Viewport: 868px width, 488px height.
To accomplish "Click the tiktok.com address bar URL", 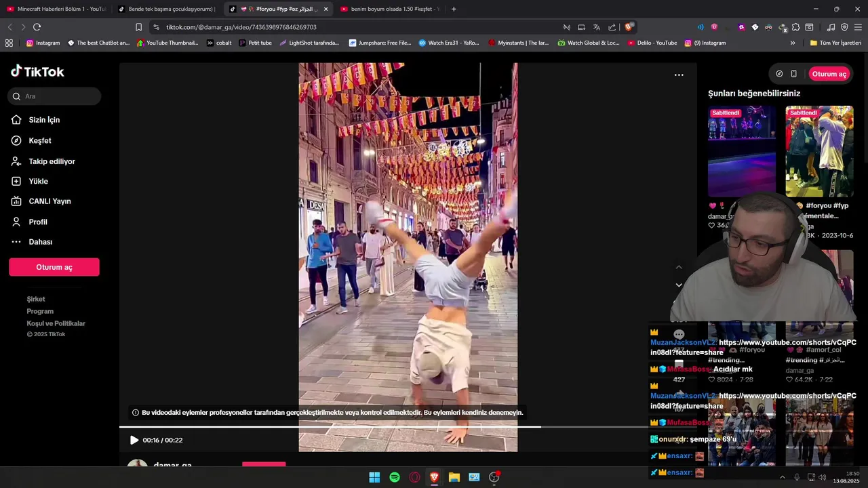I will [241, 27].
